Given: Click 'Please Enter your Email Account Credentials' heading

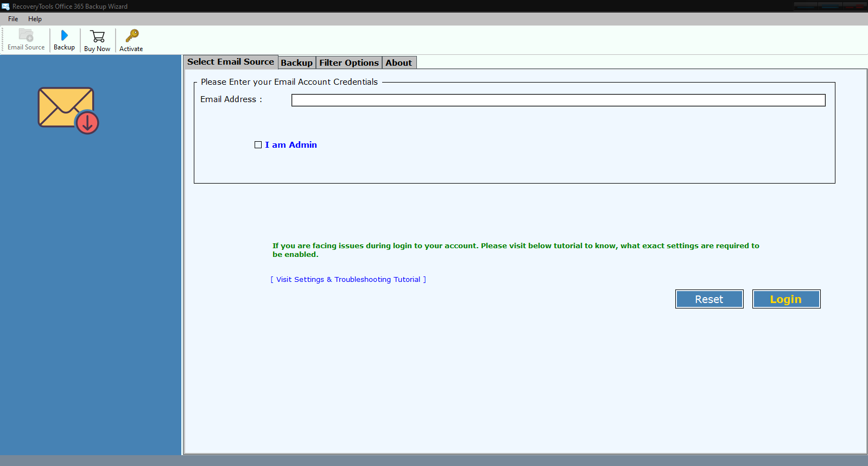Looking at the screenshot, I should [x=289, y=82].
